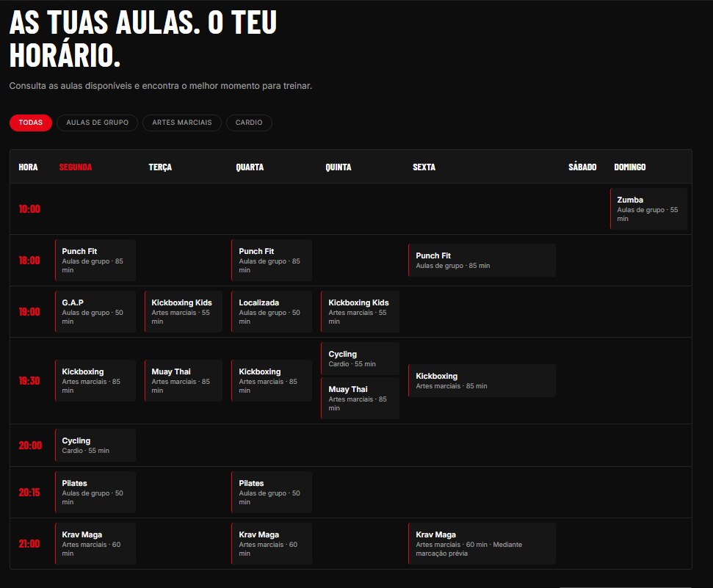Open the G.A.P class card

tap(95, 311)
